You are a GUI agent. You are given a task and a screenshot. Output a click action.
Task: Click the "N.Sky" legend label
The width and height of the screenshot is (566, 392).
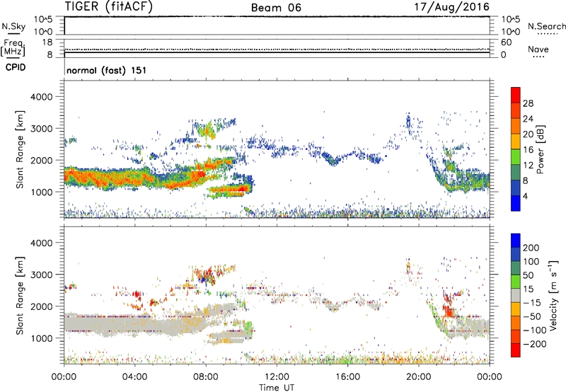13,26
